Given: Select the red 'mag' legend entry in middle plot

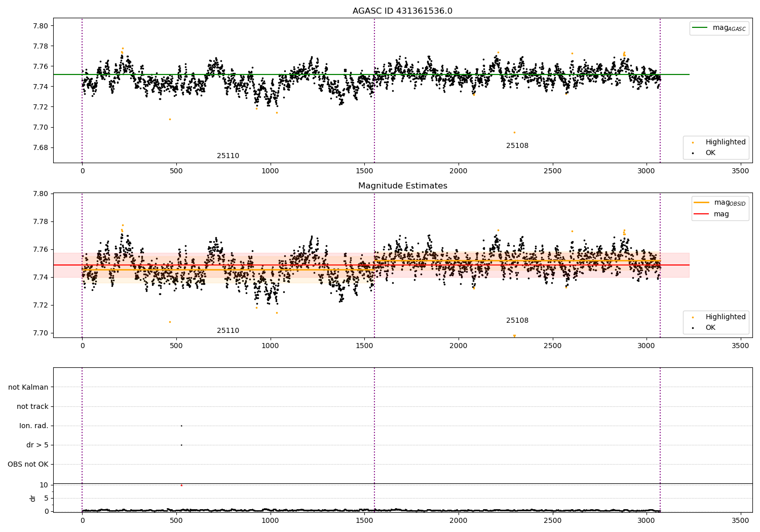Looking at the screenshot, I should coord(711,214).
